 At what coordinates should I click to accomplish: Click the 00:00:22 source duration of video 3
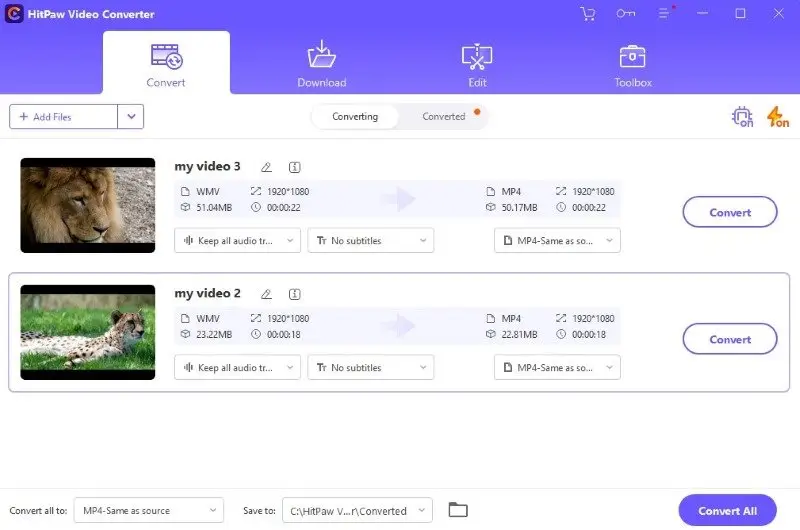coord(284,208)
